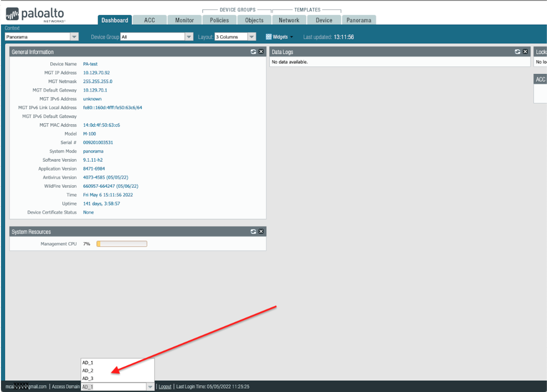Click the Logout link
The width and height of the screenshot is (547, 392).
point(165,387)
